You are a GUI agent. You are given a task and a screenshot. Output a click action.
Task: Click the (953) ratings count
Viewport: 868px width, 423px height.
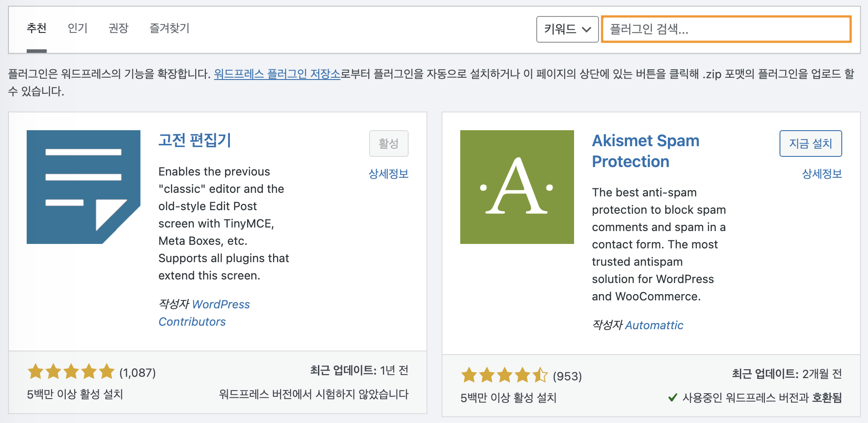coord(567,376)
